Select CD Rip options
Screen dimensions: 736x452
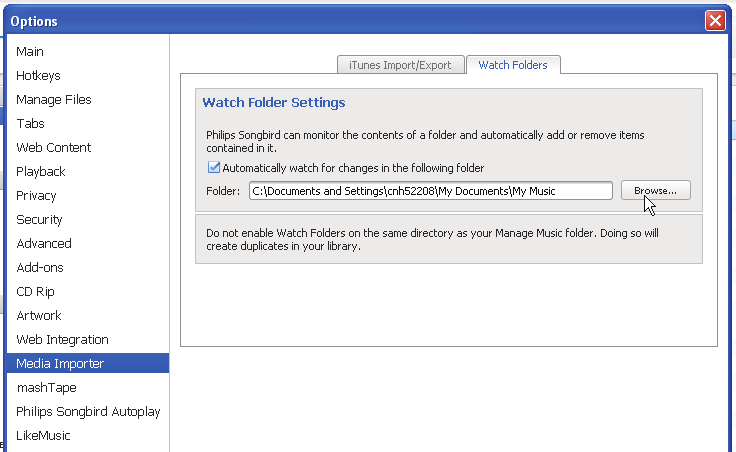pyautogui.click(x=36, y=291)
